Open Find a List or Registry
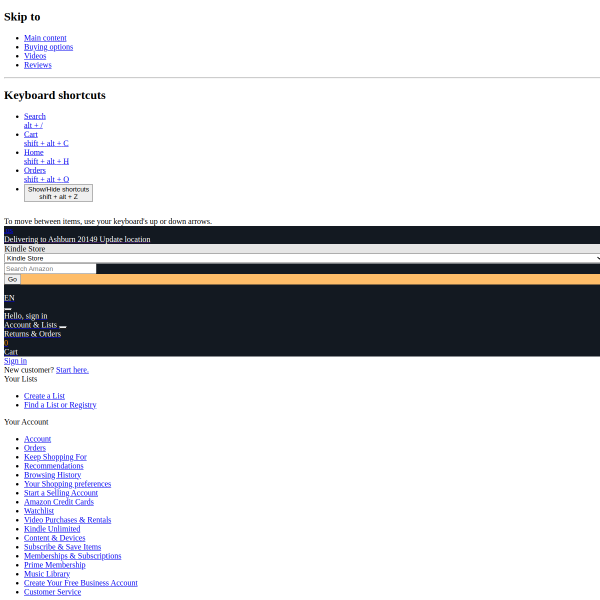The image size is (600, 600). pyautogui.click(x=60, y=405)
